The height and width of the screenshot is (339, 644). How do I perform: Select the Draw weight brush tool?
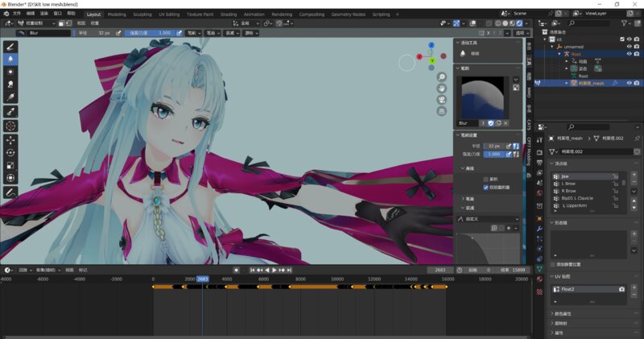tap(10, 47)
